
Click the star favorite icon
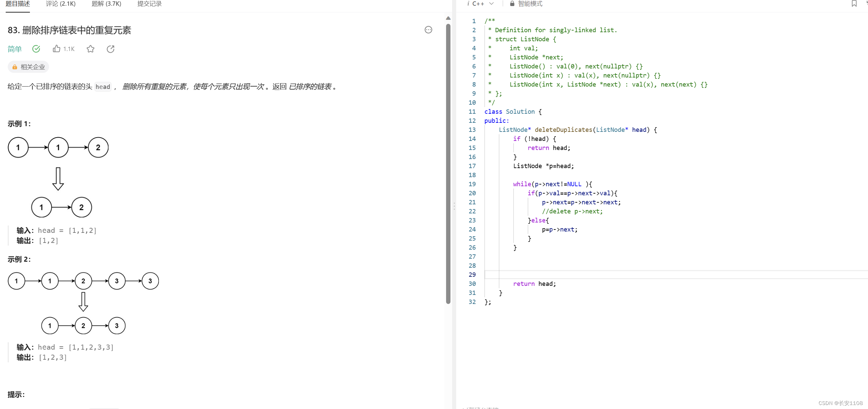[90, 49]
